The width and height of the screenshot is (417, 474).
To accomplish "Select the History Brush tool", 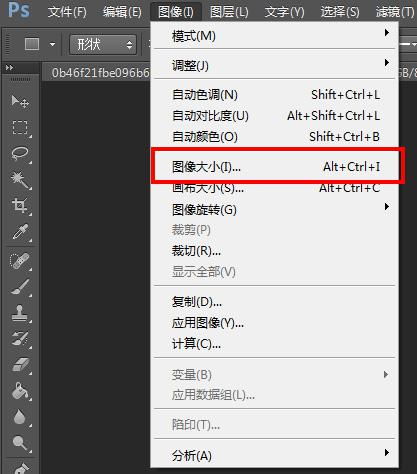I will (x=20, y=339).
